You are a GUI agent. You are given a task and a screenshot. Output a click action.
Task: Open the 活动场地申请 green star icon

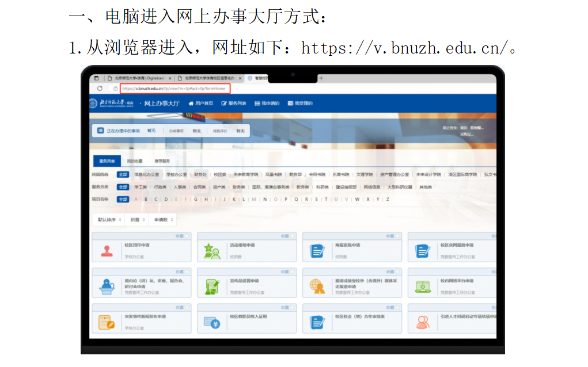[x=212, y=251]
